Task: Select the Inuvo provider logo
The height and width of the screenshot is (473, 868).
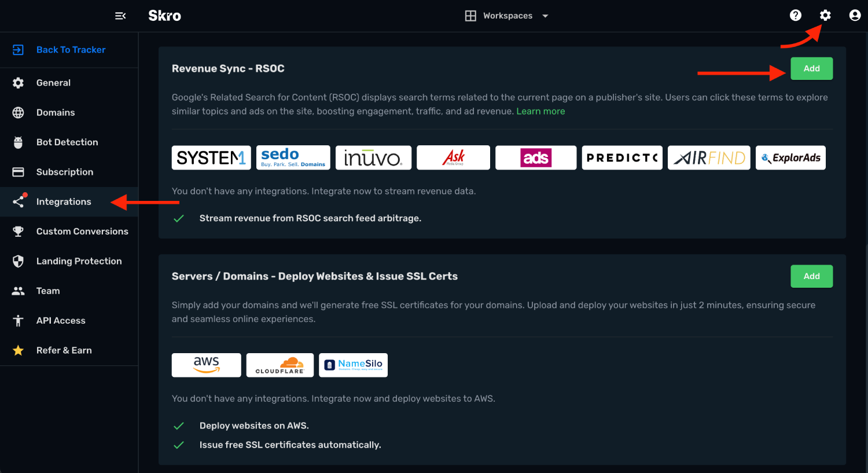Action: coord(373,157)
